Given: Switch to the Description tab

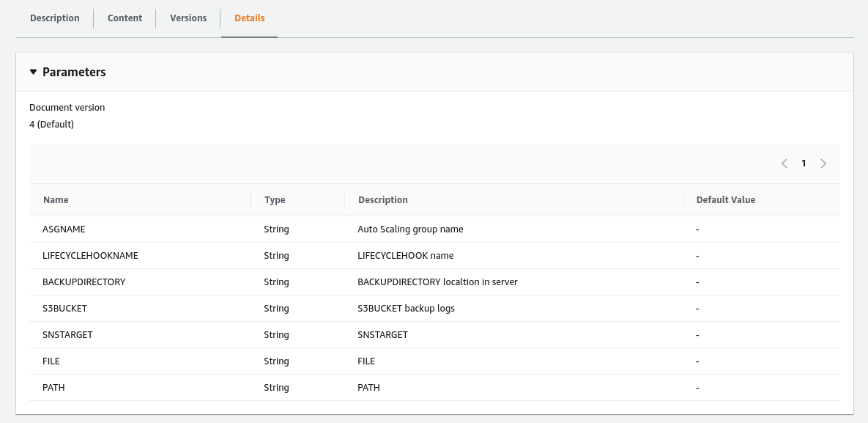Looking at the screenshot, I should click(54, 18).
